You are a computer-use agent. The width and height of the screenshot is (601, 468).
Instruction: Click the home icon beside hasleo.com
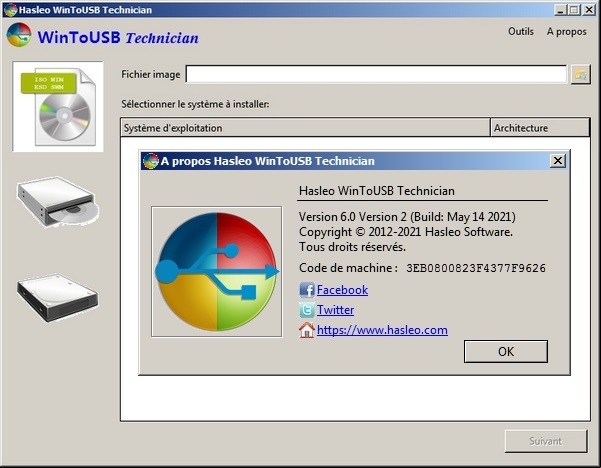pos(307,330)
